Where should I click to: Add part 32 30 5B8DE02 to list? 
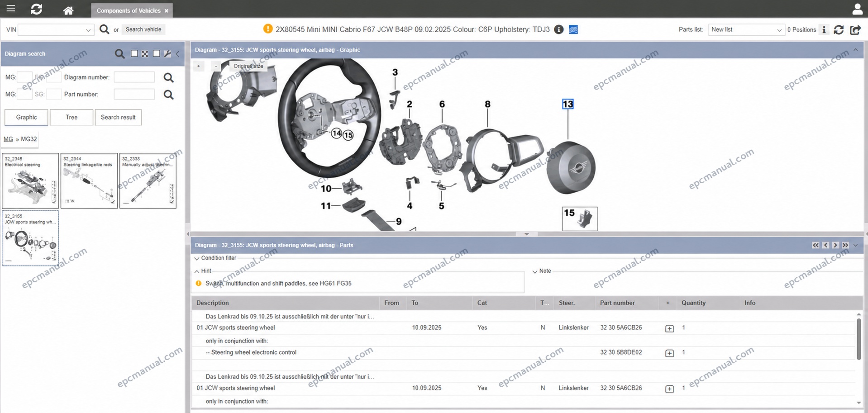pos(669,353)
